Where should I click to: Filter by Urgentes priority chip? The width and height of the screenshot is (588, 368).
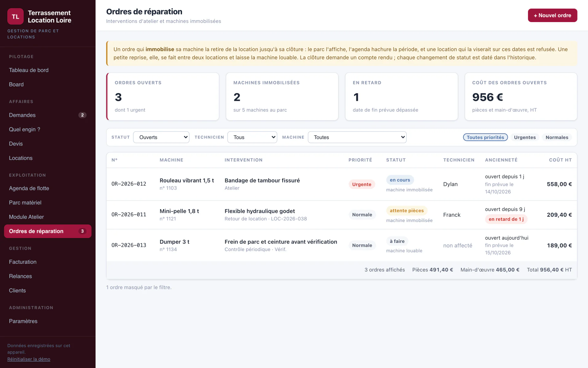[525, 137]
